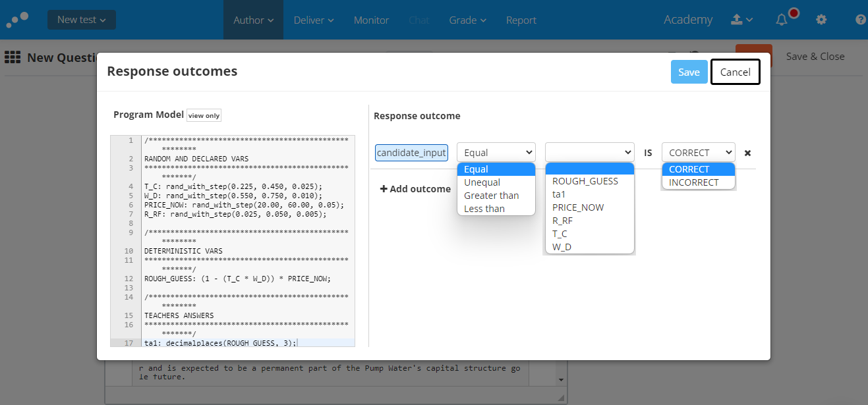The height and width of the screenshot is (405, 868).
Task: Select ta1 variable option
Action: 590,194
